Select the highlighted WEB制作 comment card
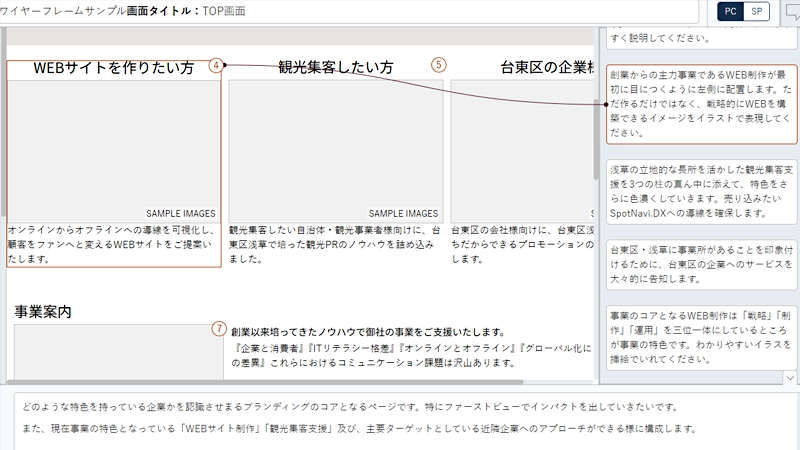Image resolution: width=800 pixels, height=450 pixels. click(x=701, y=104)
